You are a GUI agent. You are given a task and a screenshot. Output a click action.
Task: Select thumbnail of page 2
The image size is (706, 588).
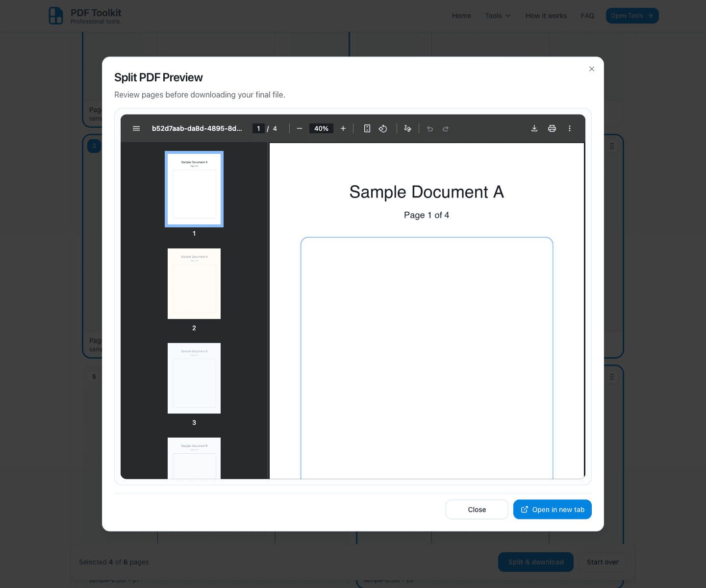[x=194, y=284]
